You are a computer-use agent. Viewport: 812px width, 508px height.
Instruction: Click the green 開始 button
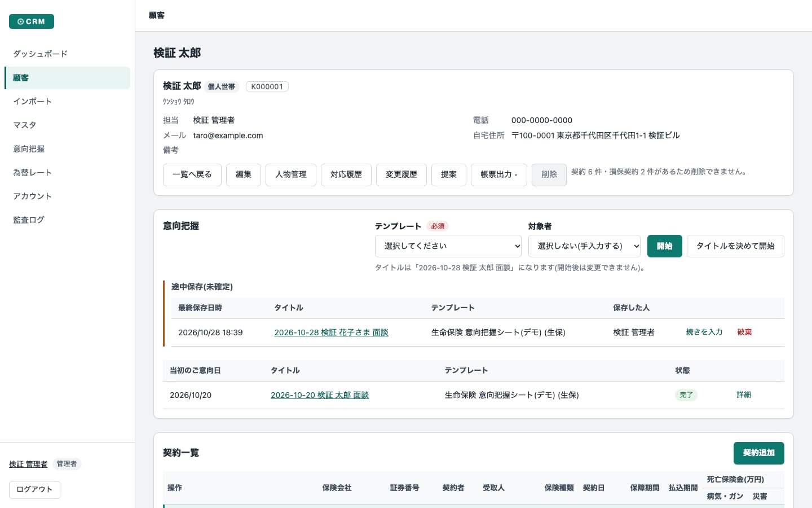665,246
